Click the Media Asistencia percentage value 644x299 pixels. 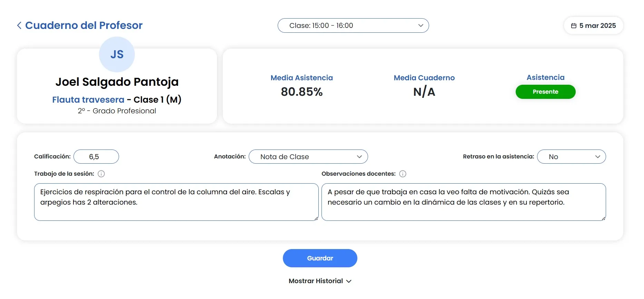pyautogui.click(x=301, y=92)
